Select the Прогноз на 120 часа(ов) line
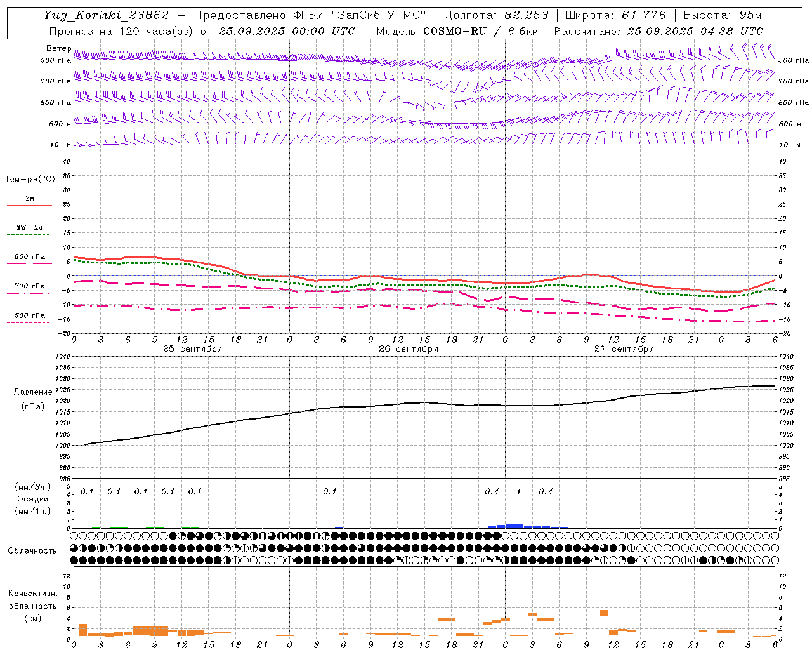 click(x=202, y=31)
